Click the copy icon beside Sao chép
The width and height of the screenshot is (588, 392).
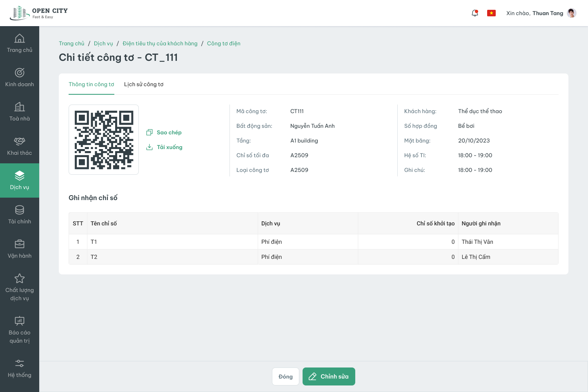pyautogui.click(x=149, y=132)
